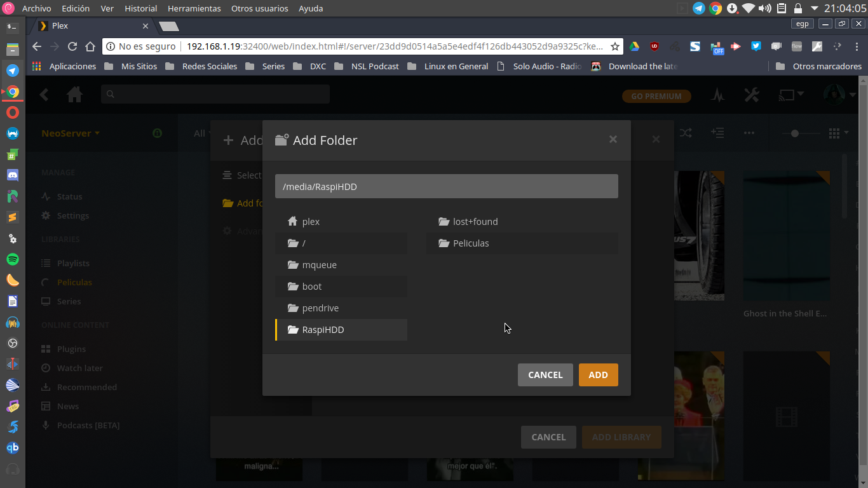Go back with the Plex back arrow
The image size is (868, 488).
(x=44, y=95)
